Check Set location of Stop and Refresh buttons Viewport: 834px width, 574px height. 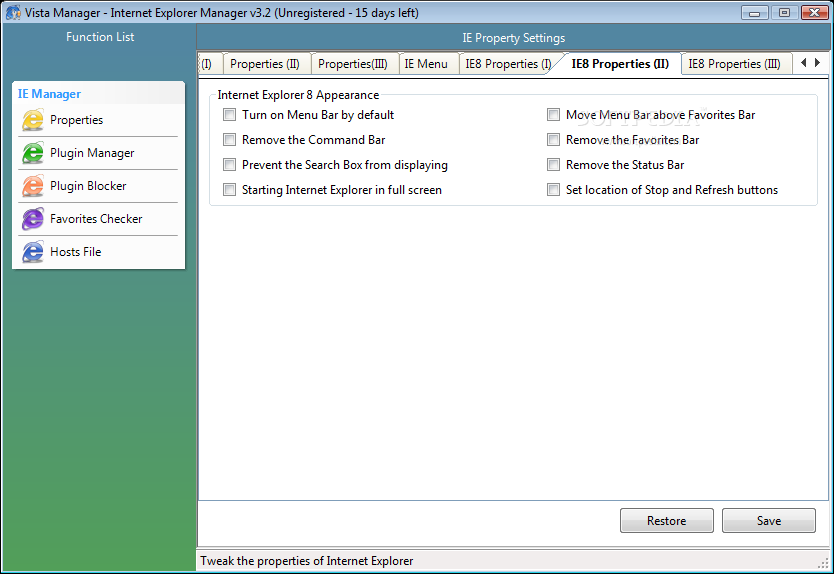[x=554, y=190]
